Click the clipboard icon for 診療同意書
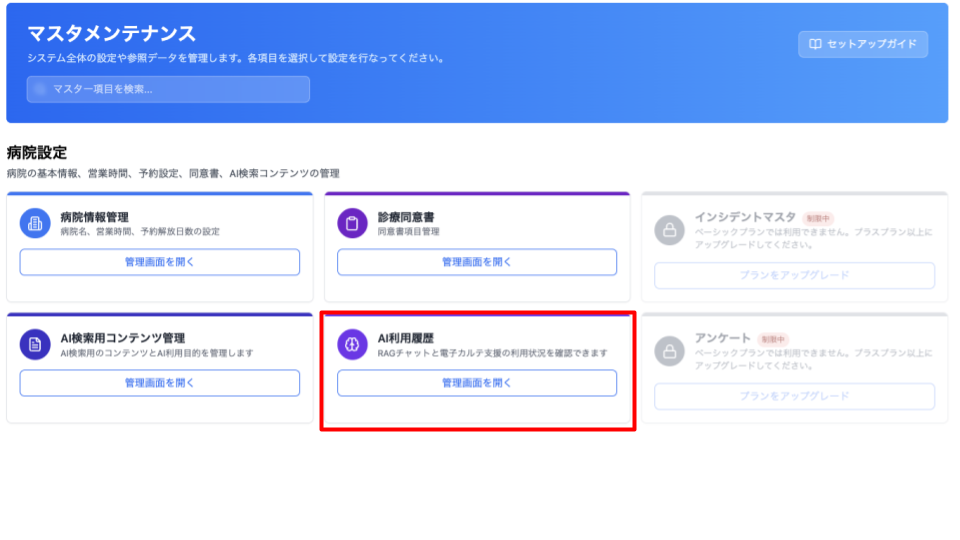 coord(352,223)
